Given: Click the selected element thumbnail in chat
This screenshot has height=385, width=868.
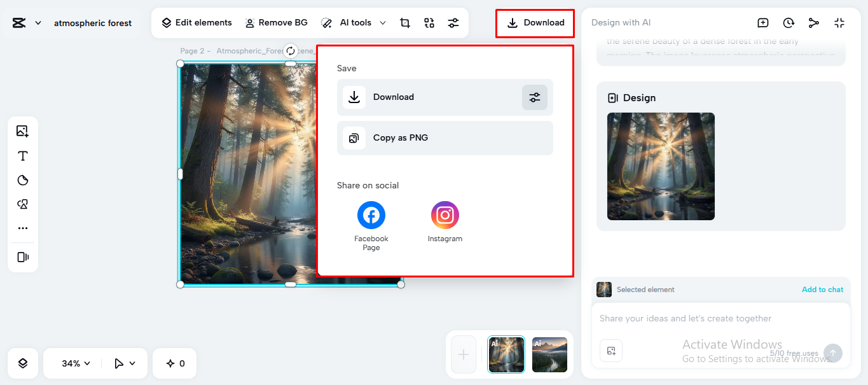Looking at the screenshot, I should (x=604, y=290).
